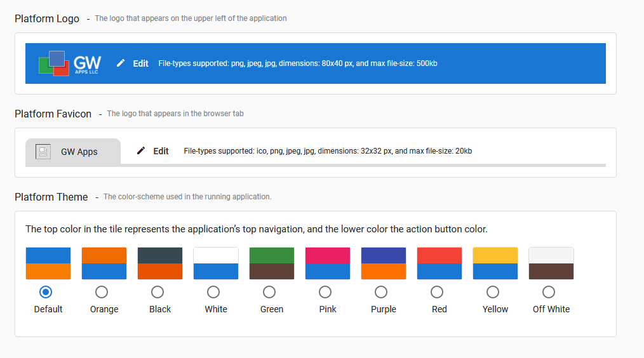Click the Yellow theme color tile
The width and height of the screenshot is (644, 358).
495,263
